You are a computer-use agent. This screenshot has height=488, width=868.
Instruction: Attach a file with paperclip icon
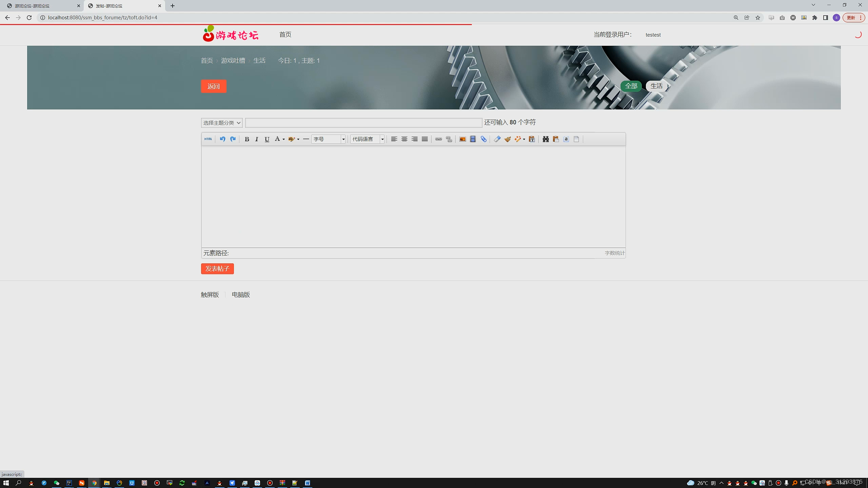484,139
